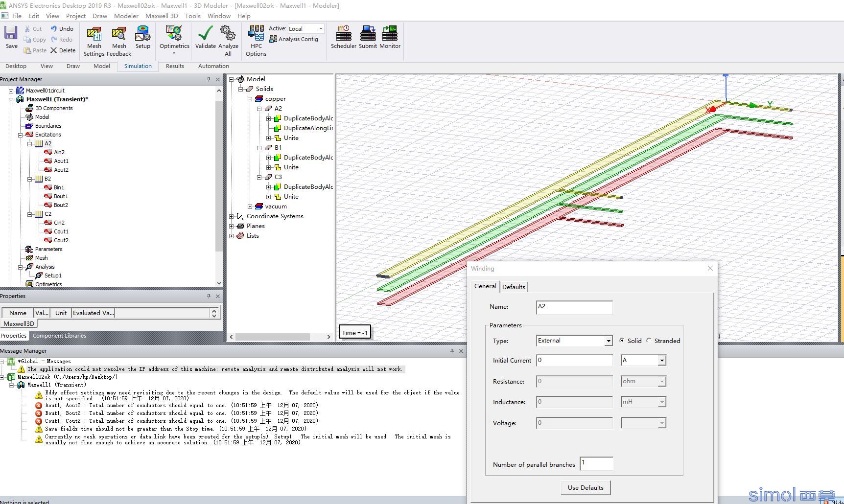Expand Lists in model tree
This screenshot has width=844, height=504.
(232, 236)
